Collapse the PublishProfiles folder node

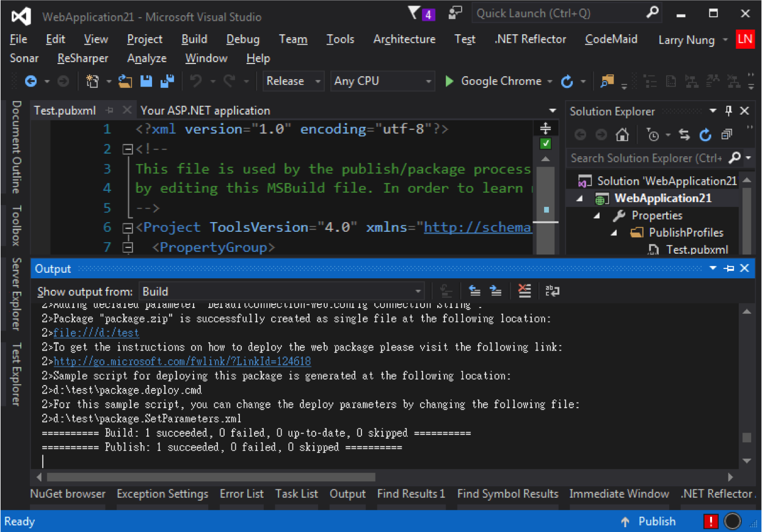tap(615, 233)
